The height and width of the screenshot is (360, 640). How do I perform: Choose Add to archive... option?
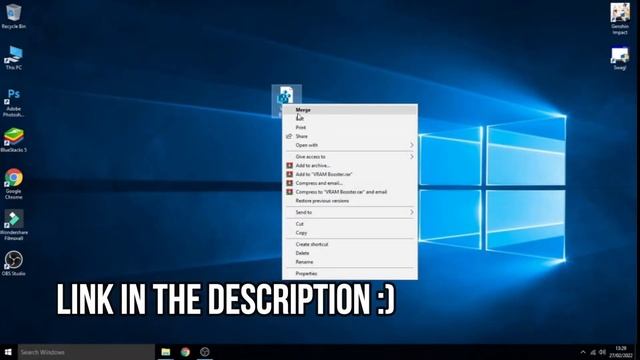point(350,166)
